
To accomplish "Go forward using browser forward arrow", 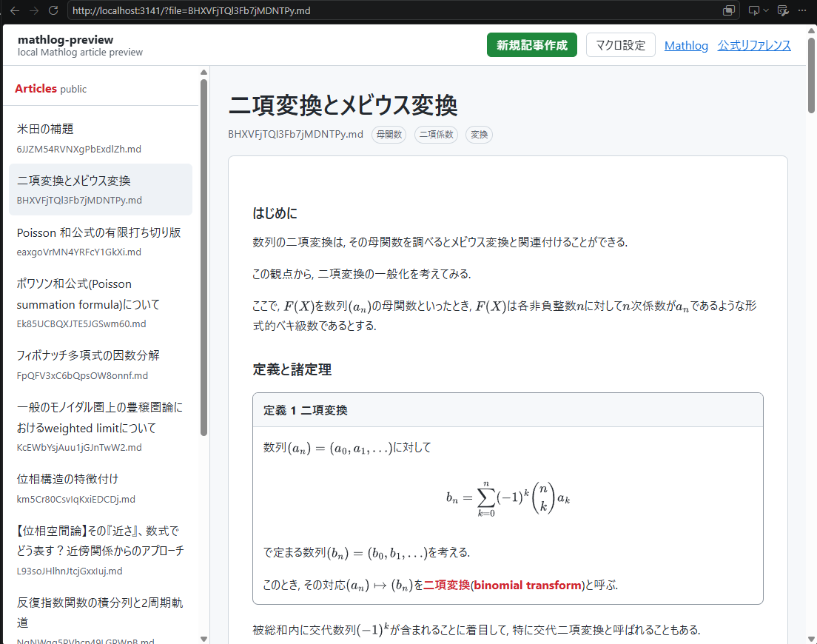I will click(x=34, y=10).
